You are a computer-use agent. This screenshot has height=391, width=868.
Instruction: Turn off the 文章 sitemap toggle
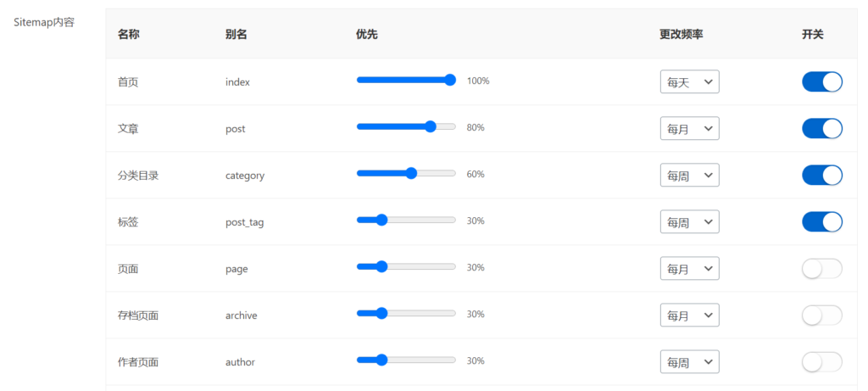821,128
